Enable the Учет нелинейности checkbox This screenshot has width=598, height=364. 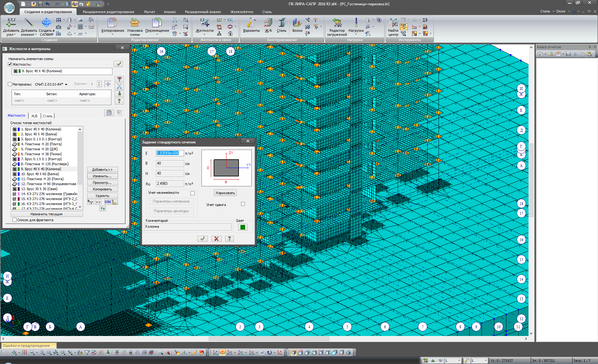click(192, 193)
